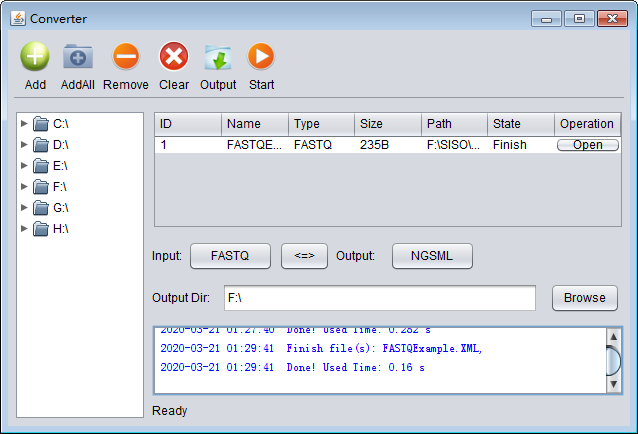The width and height of the screenshot is (638, 434).
Task: Select the C:\ drive folder icon
Action: tap(41, 124)
